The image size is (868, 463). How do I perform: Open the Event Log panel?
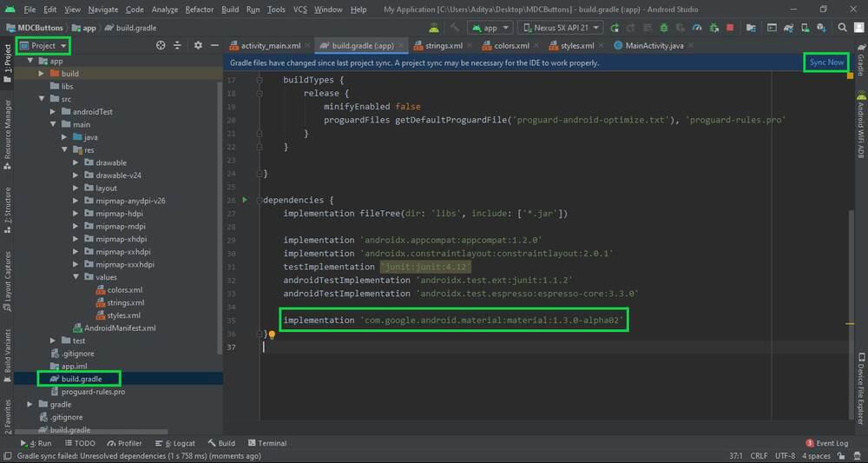coord(831,443)
